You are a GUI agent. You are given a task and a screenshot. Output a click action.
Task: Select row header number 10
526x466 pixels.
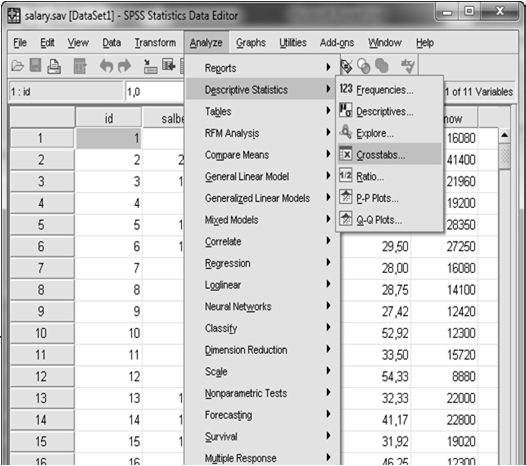tap(42, 333)
